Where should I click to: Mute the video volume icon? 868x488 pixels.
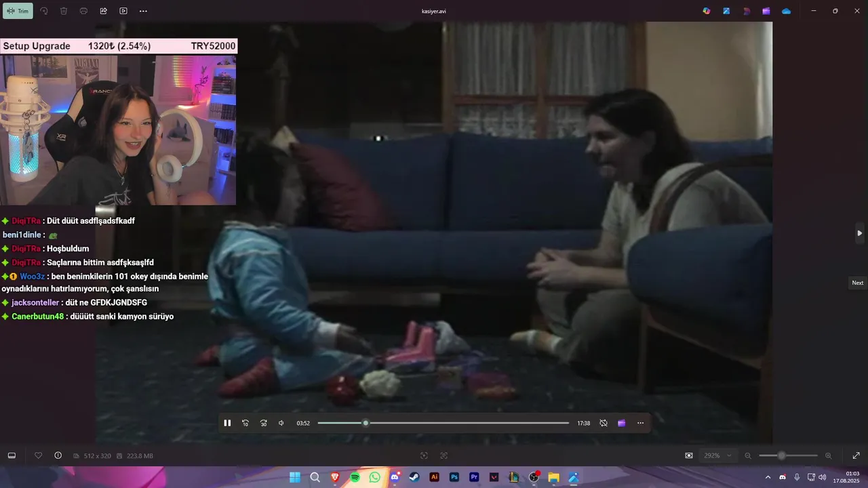[x=281, y=423]
